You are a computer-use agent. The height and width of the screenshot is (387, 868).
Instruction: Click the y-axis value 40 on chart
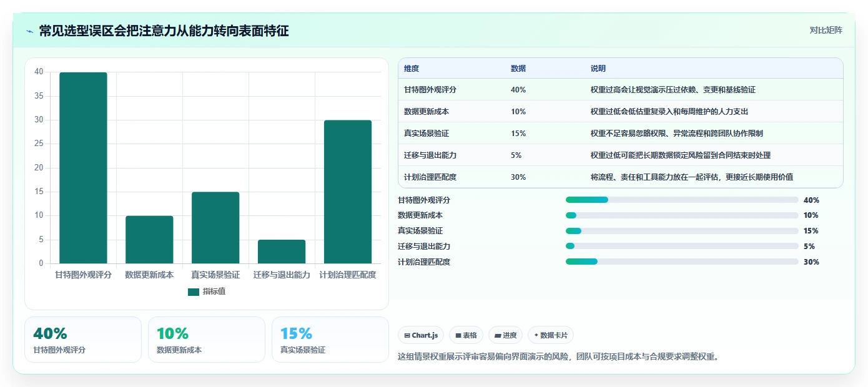click(x=39, y=72)
